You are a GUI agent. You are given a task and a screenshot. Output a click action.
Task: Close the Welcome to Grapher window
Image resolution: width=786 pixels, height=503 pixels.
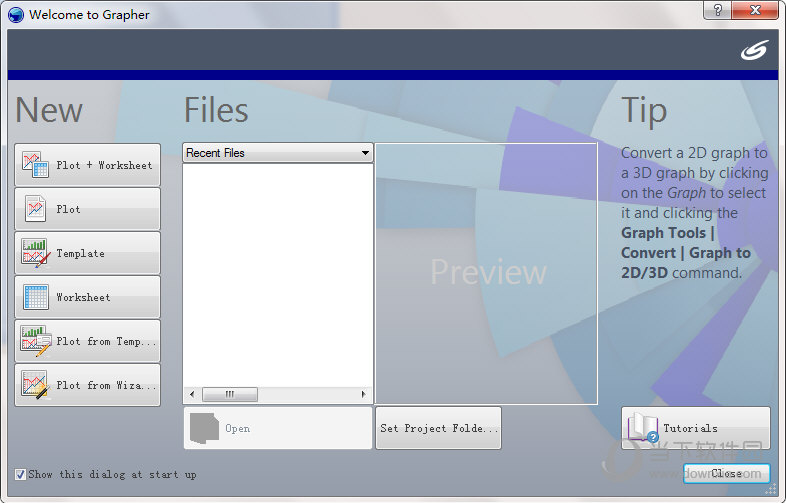pyautogui.click(x=755, y=10)
